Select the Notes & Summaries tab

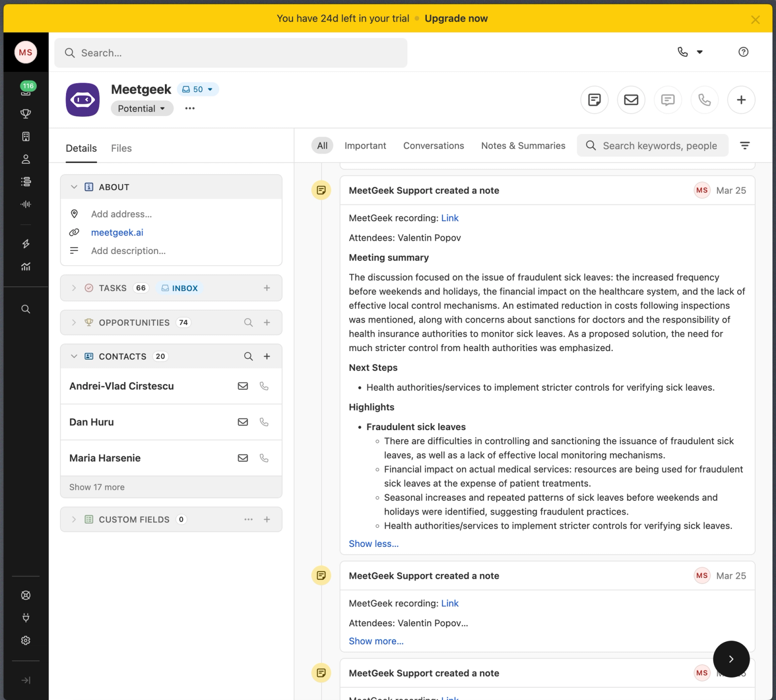coord(523,145)
